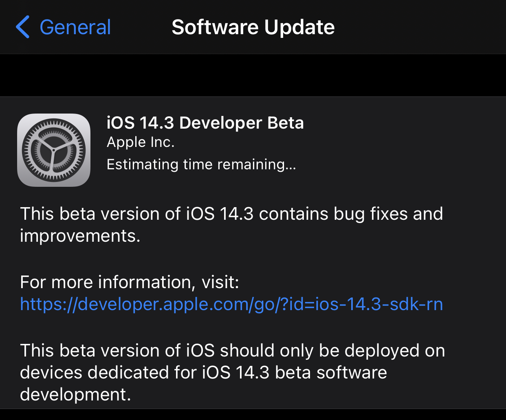
Task: Open the developer.apple.com release notes link
Action: (x=231, y=304)
